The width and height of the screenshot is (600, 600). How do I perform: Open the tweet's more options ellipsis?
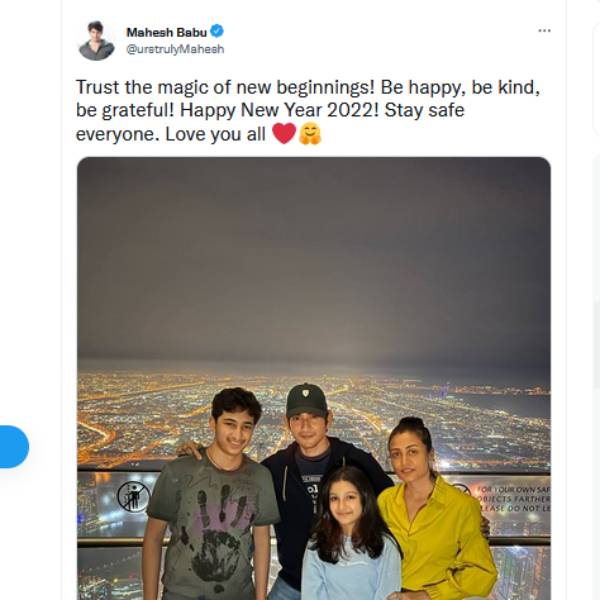click(544, 31)
